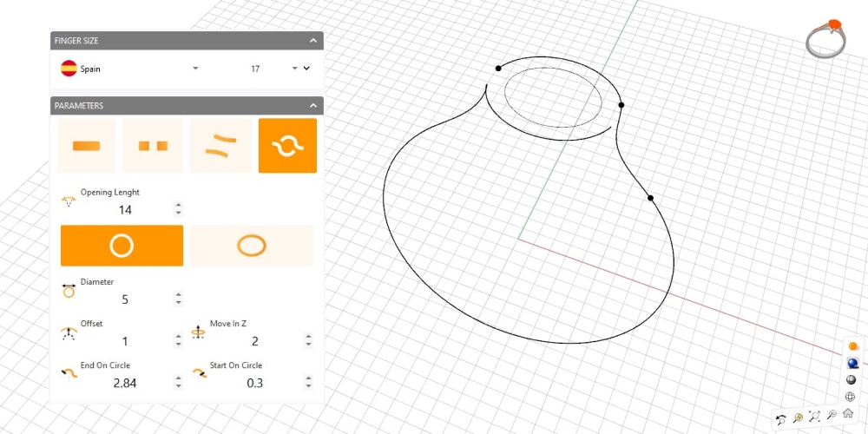The height and width of the screenshot is (434, 868).
Task: Switch to wireframe globe display mode
Action: tap(850, 397)
